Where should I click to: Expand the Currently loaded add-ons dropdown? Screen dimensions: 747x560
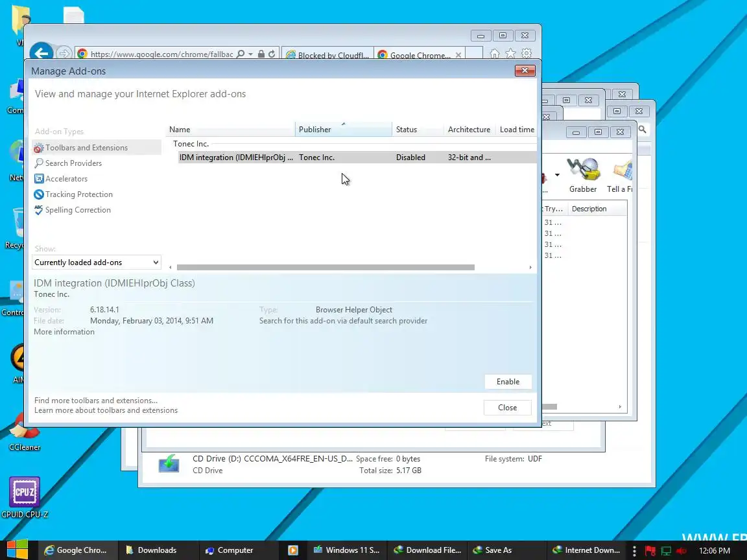point(96,262)
